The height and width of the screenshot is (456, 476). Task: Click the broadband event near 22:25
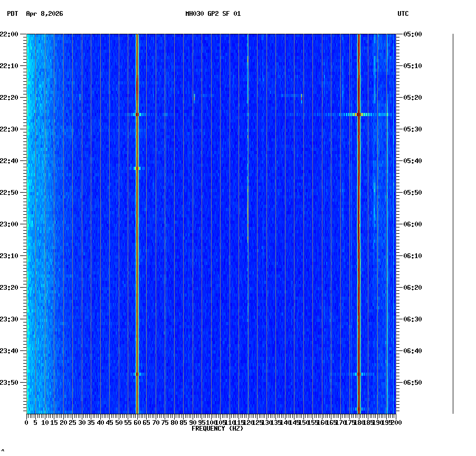tap(237, 113)
